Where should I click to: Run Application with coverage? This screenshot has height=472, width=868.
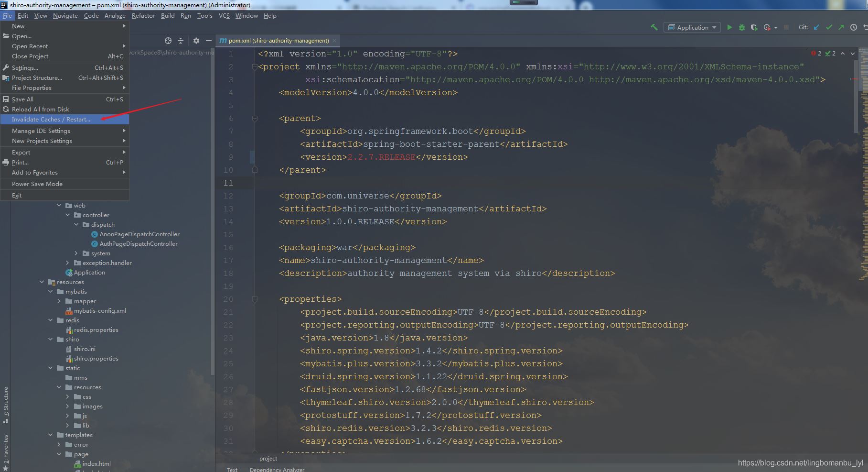click(754, 27)
